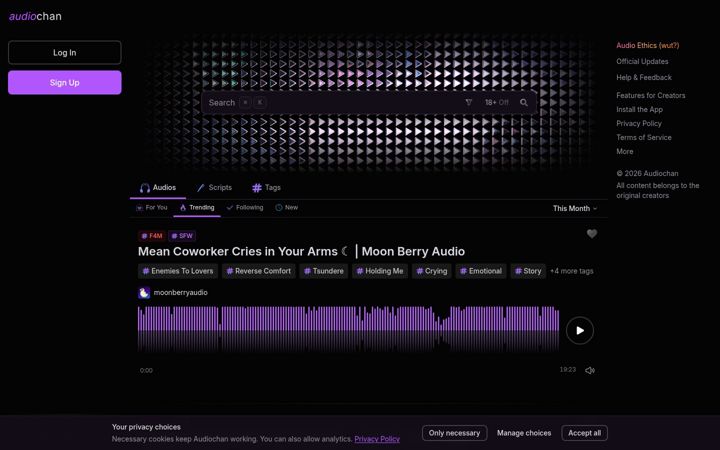Image resolution: width=720 pixels, height=450 pixels.
Task: Play Mean Coworker Cries audio
Action: pos(580,330)
